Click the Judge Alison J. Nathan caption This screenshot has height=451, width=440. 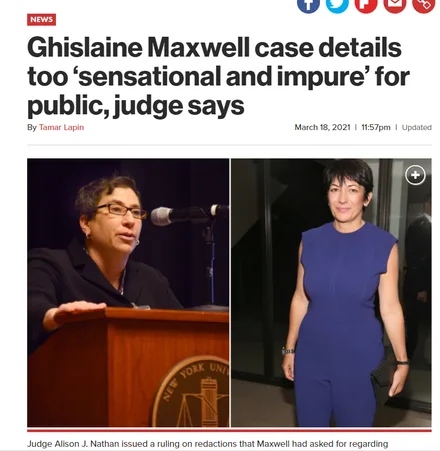pyautogui.click(x=207, y=444)
